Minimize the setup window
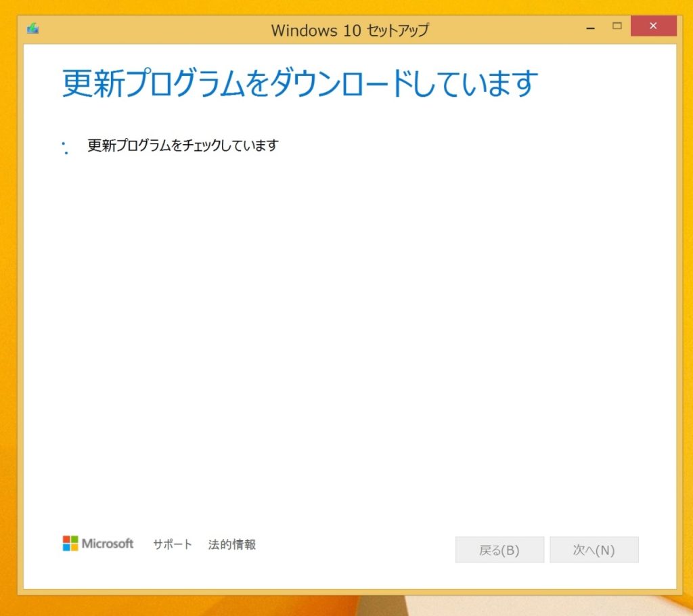The height and width of the screenshot is (616, 693). click(x=590, y=27)
